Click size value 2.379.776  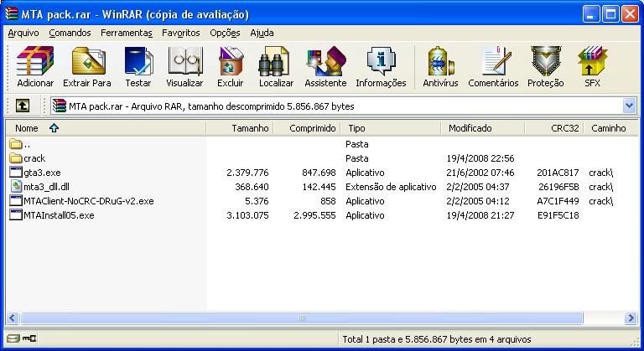click(247, 173)
